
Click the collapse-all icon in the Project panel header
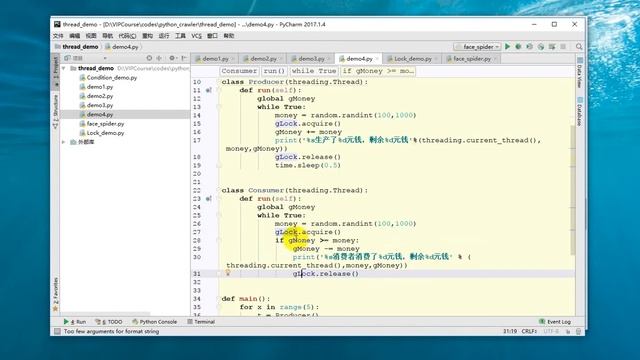point(159,58)
